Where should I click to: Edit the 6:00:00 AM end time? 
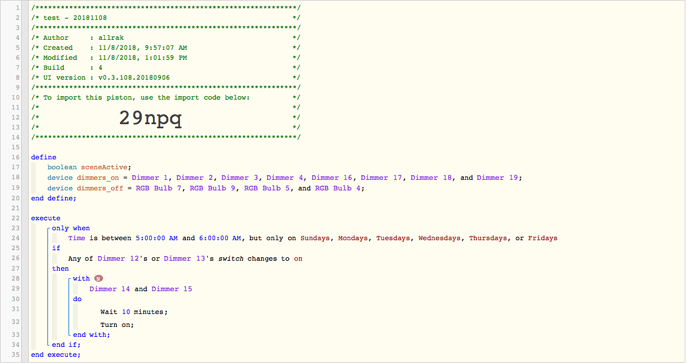220,238
